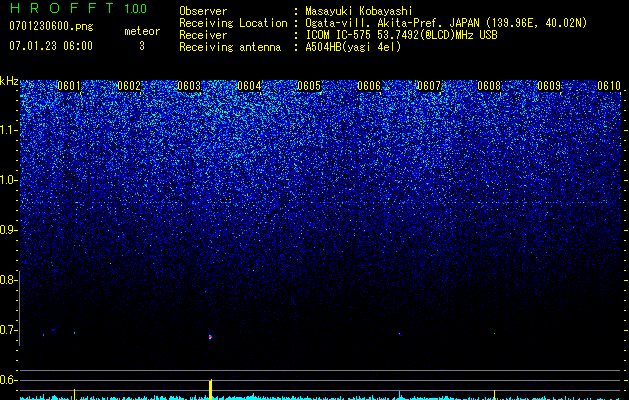This screenshot has width=629, height=400.
Task: Click the 0603 time marker
Action: 189,86
